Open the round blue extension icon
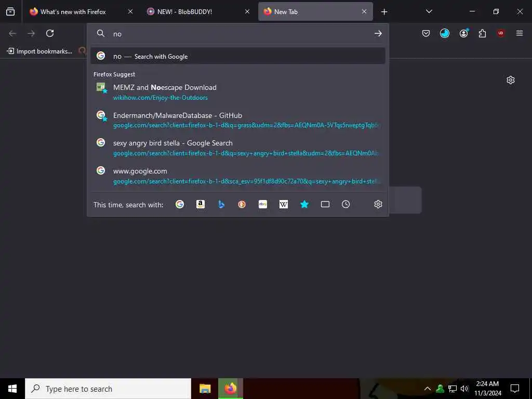 pos(445,33)
